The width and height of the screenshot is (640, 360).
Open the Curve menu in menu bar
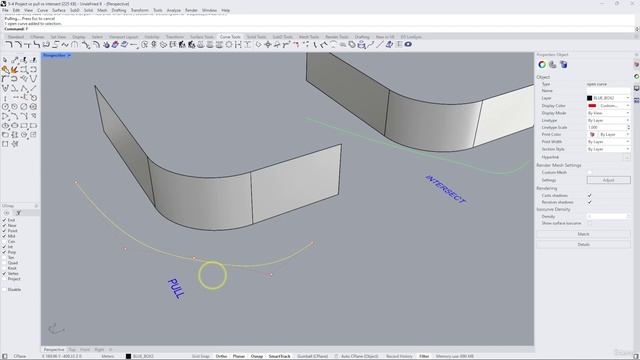point(42,10)
